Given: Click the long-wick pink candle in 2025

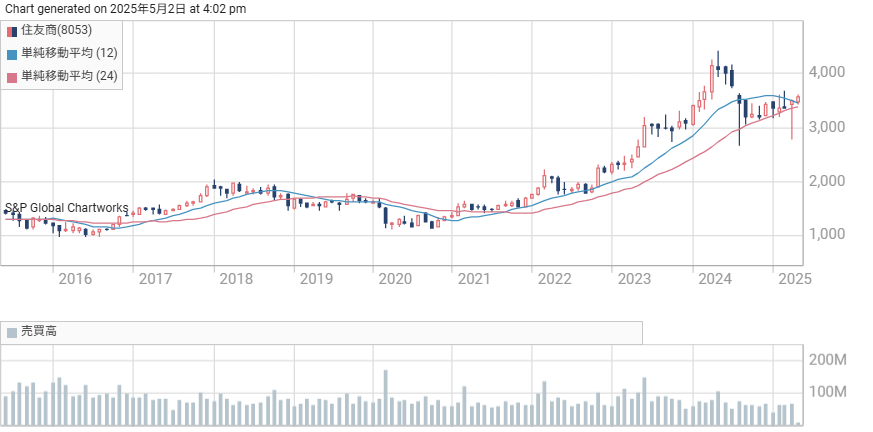Looking at the screenshot, I should click(x=792, y=120).
